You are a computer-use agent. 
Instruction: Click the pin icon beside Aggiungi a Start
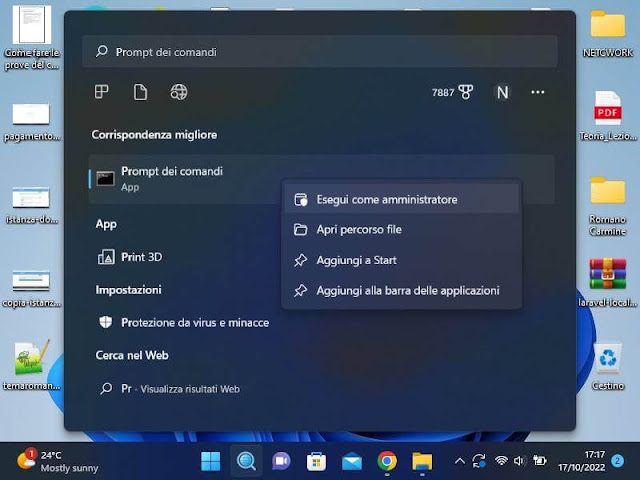(x=301, y=260)
